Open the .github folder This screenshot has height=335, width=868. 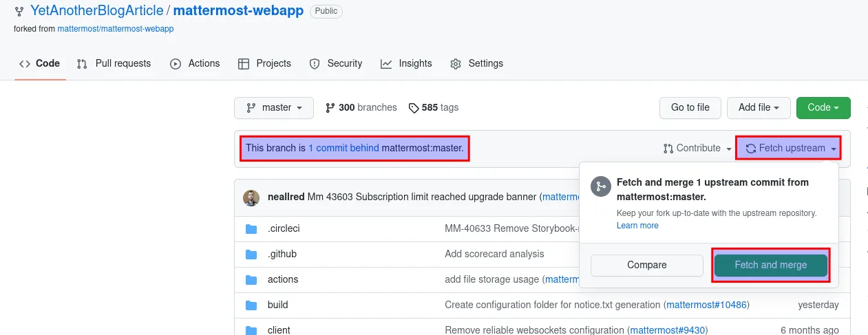[282, 254]
